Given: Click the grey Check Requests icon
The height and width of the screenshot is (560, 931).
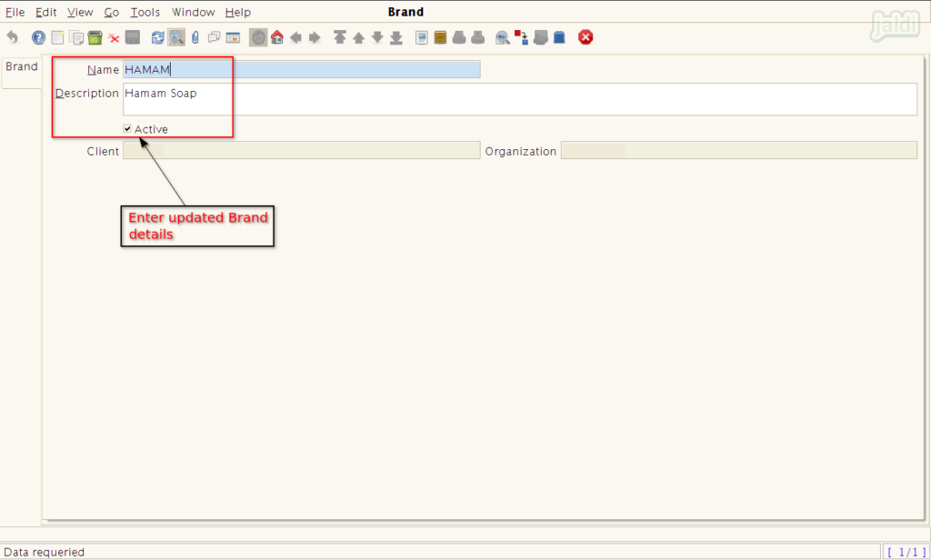Looking at the screenshot, I should click(x=540, y=37).
